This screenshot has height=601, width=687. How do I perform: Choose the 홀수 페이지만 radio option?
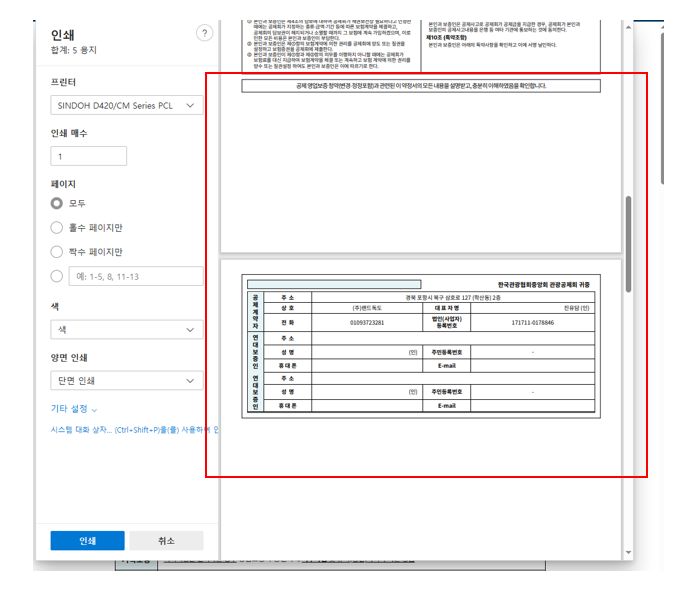coord(57,227)
